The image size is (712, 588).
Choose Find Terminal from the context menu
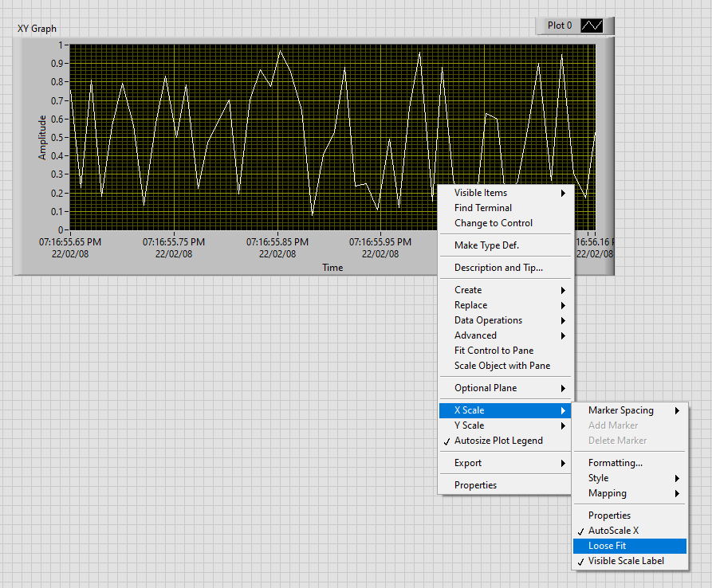point(505,208)
